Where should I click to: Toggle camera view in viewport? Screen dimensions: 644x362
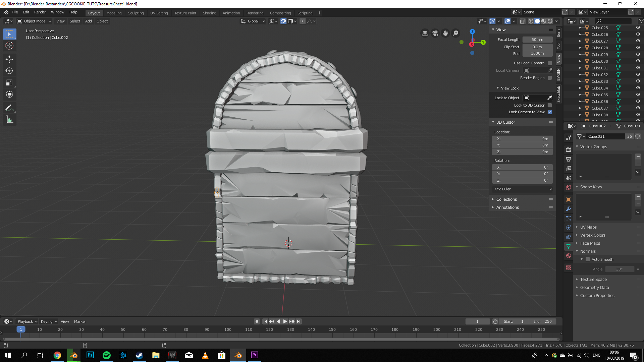click(435, 33)
